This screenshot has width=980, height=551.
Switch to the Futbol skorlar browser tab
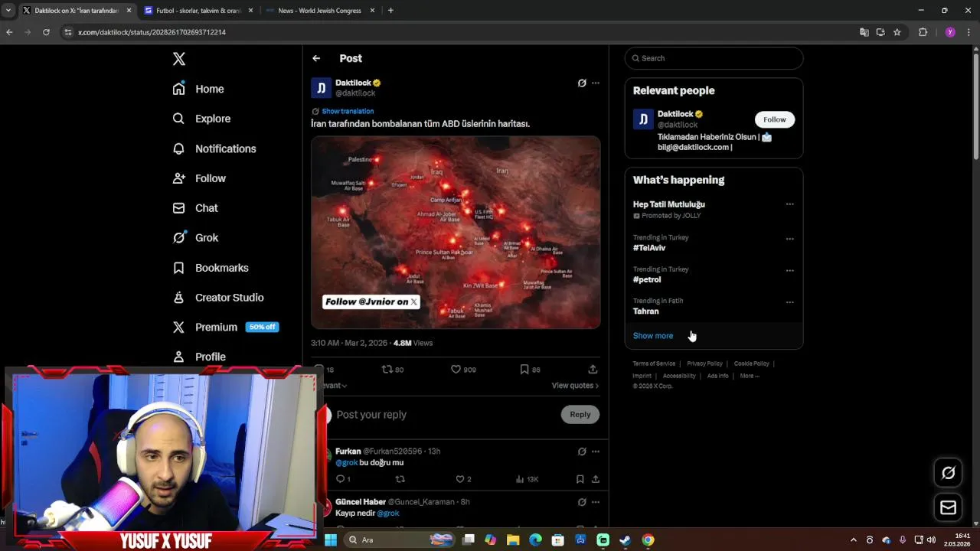[x=198, y=11]
